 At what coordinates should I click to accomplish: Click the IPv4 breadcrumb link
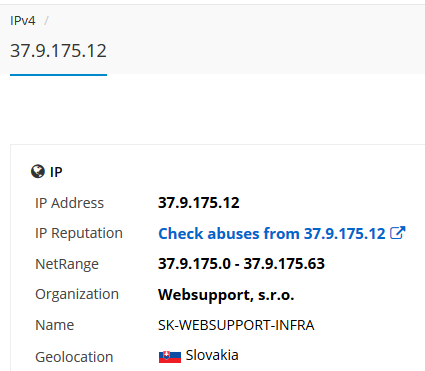coord(23,21)
